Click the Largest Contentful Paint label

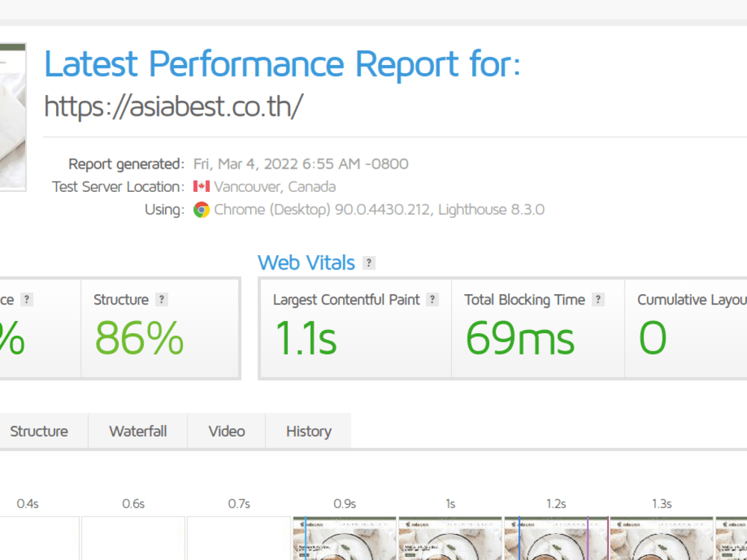[347, 299]
